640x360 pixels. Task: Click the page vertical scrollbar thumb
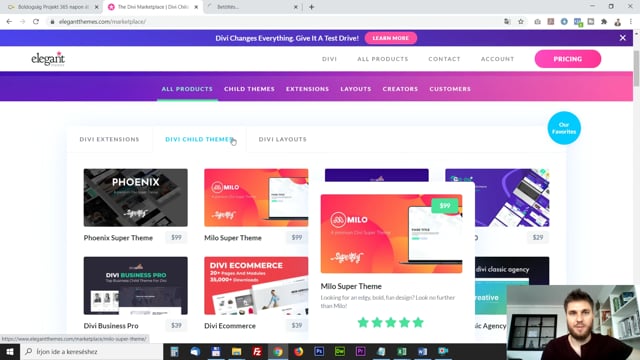[636, 69]
